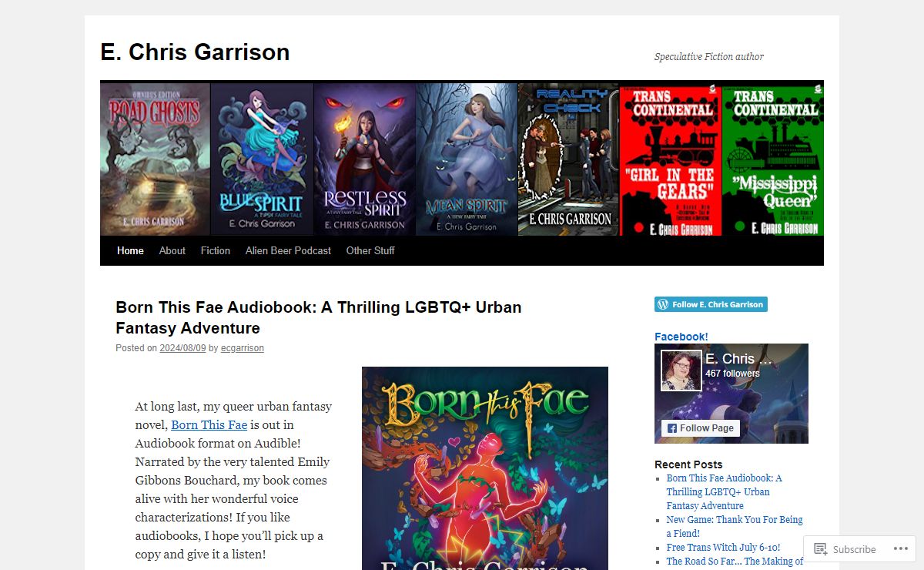Click the Recent Posts heading

[688, 464]
